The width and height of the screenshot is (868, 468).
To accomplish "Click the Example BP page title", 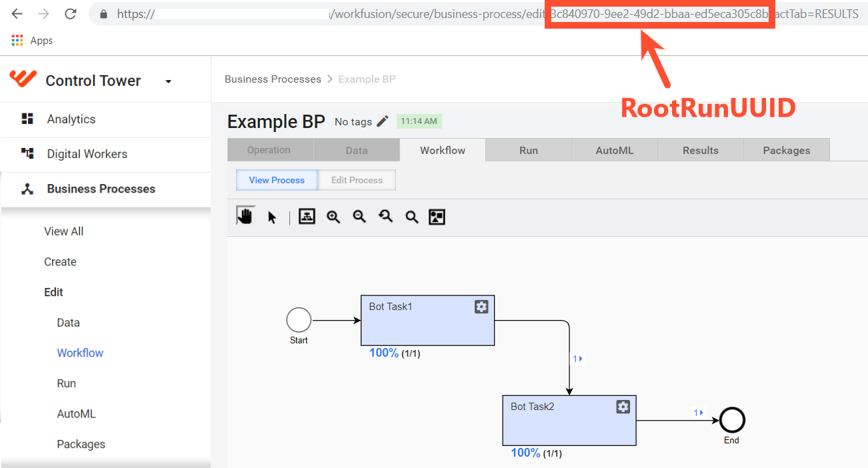I will (x=276, y=121).
